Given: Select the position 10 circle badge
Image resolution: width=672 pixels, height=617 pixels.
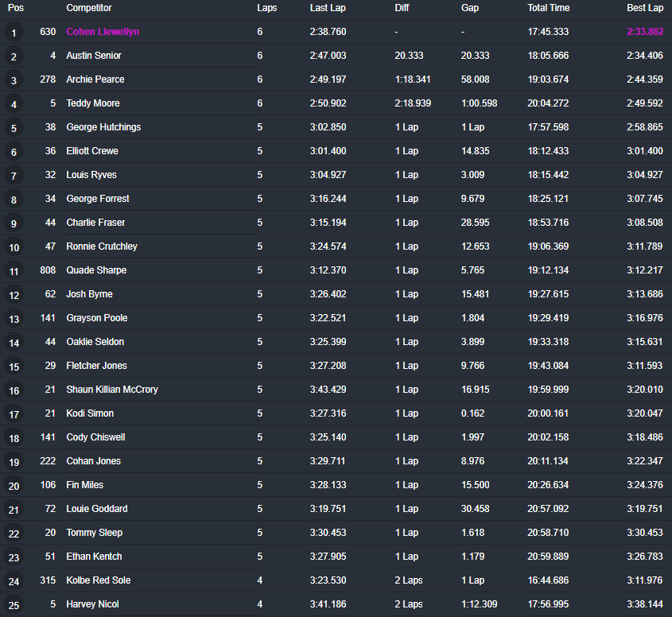Looking at the screenshot, I should tap(14, 247).
